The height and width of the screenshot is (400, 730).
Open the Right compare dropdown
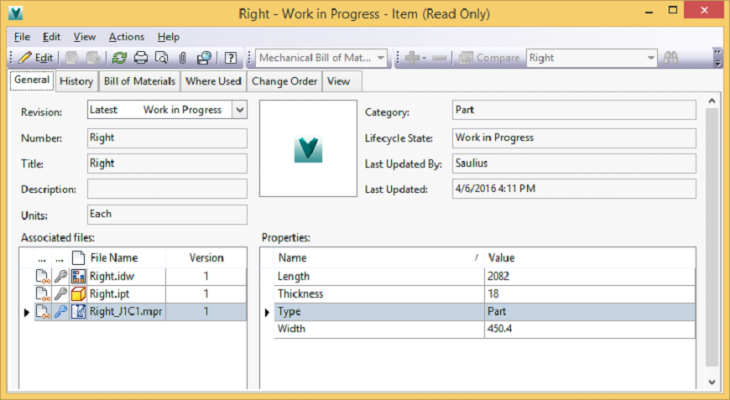pos(651,58)
